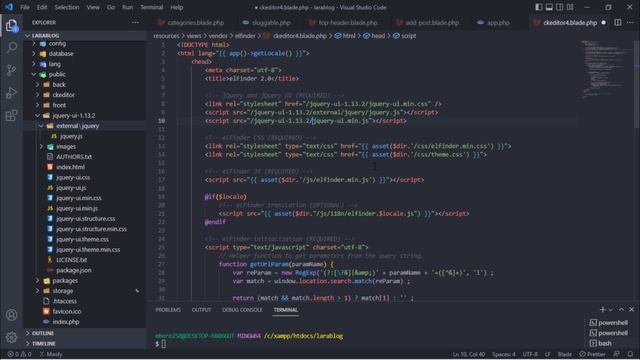This screenshot has width=640, height=360.
Task: Open the Search view in activity bar
Action: [11, 47]
